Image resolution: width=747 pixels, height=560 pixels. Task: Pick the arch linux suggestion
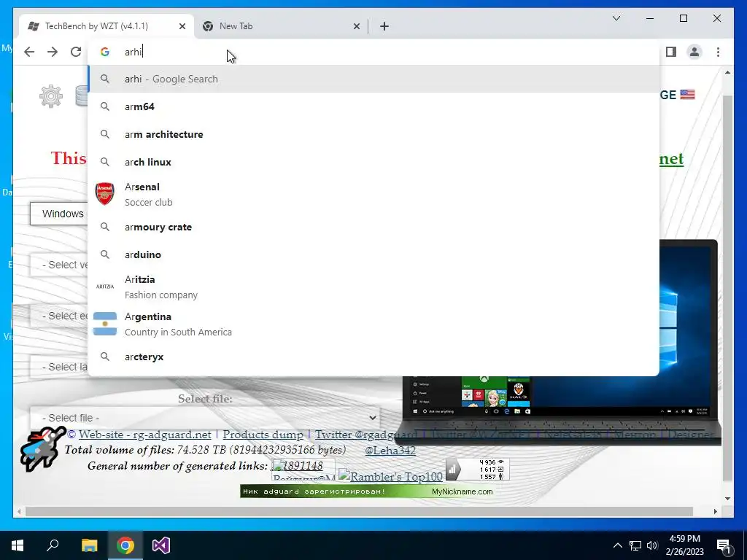[x=374, y=162]
